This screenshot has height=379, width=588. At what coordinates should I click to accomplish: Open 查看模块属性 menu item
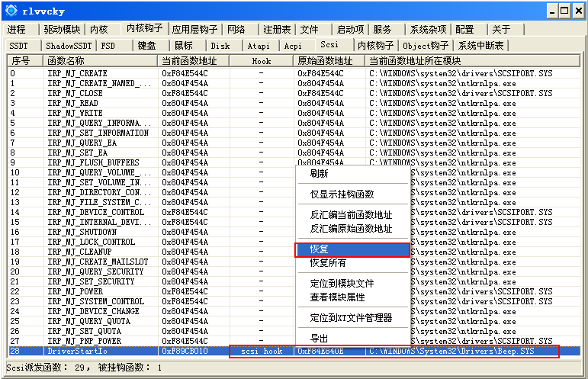click(x=337, y=297)
